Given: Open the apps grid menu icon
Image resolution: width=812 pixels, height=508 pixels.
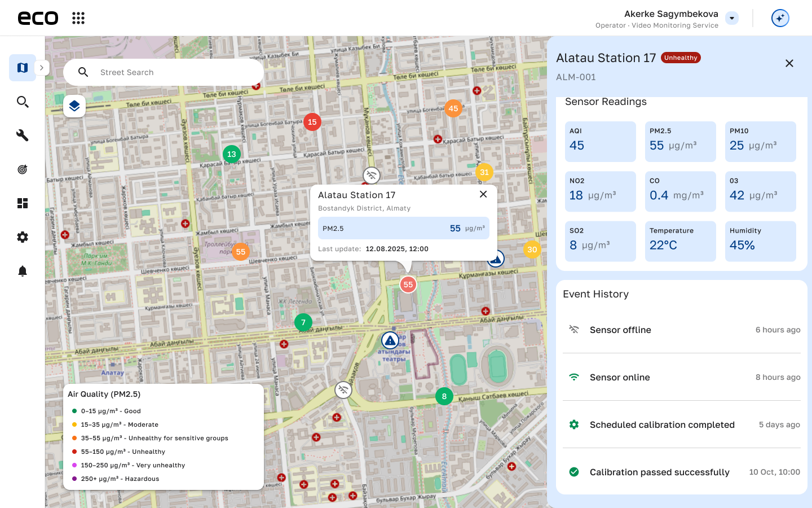Looking at the screenshot, I should (x=78, y=18).
